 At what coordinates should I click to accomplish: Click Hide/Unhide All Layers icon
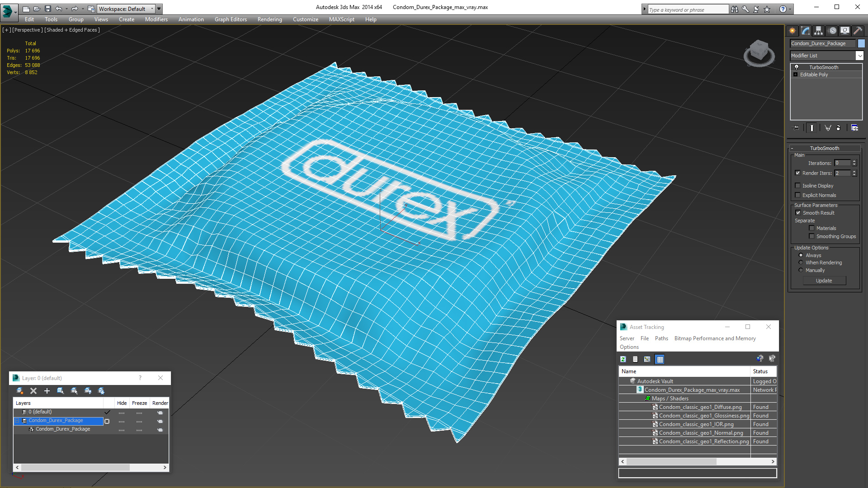coord(88,391)
